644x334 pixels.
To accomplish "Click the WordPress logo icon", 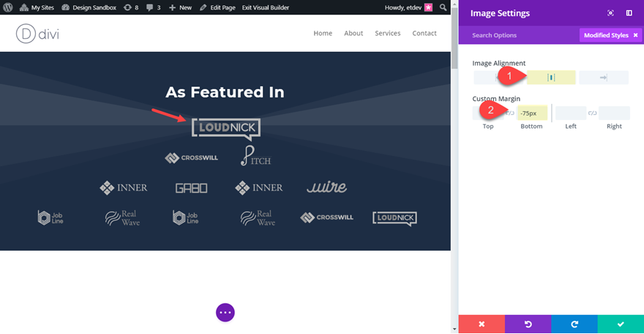I will pyautogui.click(x=8, y=7).
